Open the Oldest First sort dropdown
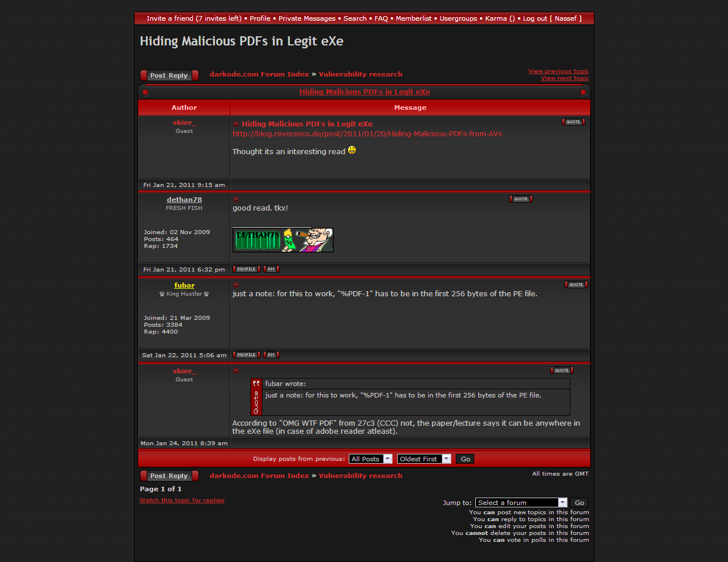The image size is (728, 562). [424, 459]
